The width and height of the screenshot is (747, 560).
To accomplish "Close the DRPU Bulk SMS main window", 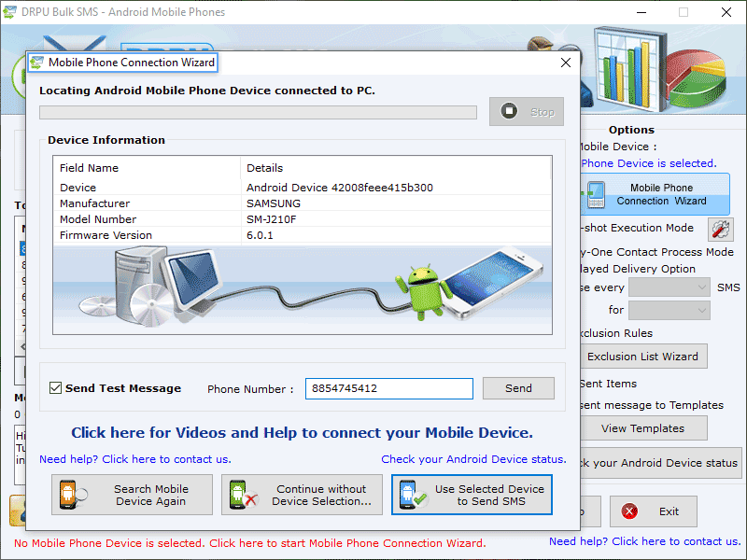I will point(726,12).
